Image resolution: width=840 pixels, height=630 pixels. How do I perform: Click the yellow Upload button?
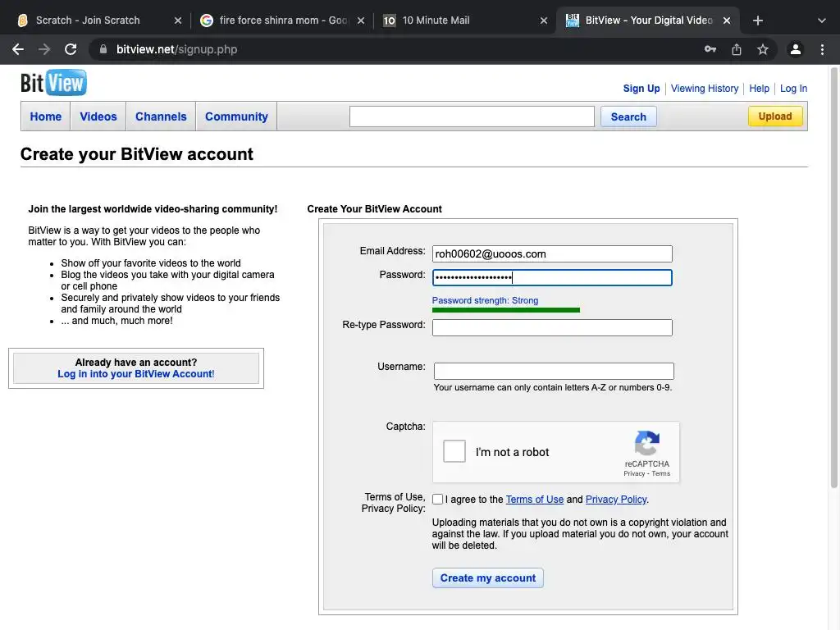(774, 116)
